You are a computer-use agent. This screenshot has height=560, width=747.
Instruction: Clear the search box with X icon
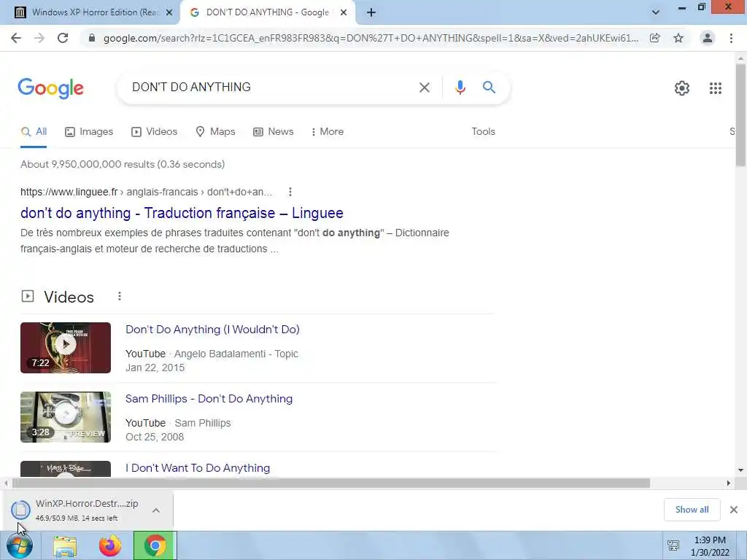click(x=425, y=87)
